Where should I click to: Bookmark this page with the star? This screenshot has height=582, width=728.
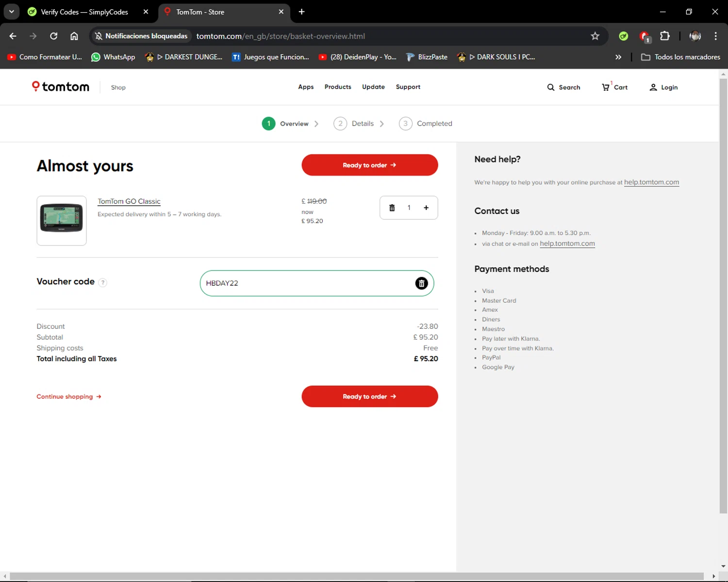pos(595,36)
